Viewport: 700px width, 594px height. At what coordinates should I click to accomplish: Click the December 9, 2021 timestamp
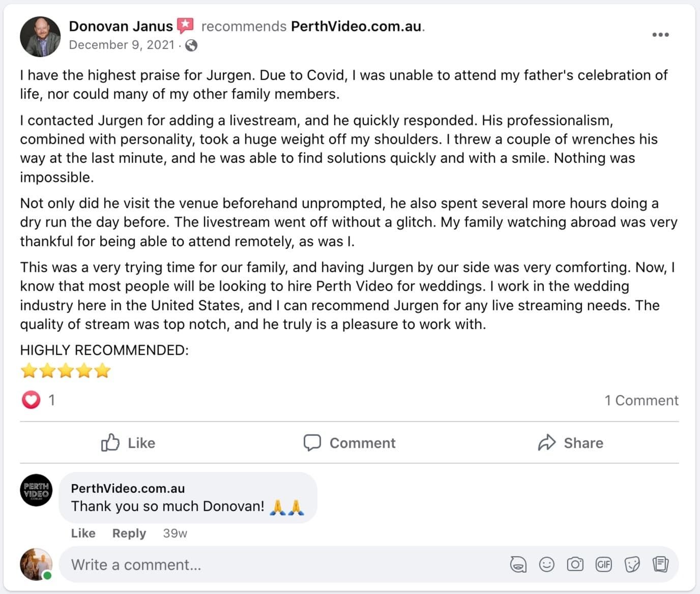(122, 45)
